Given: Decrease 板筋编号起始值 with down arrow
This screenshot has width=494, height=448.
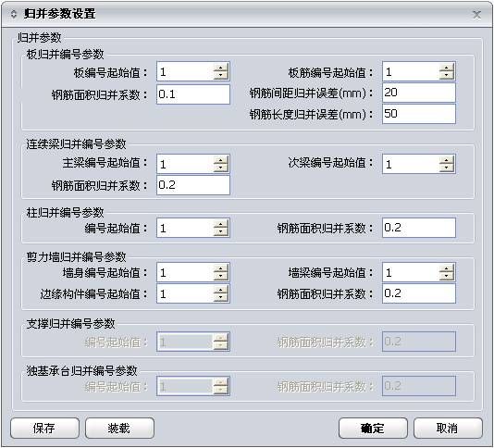Looking at the screenshot, I should (x=447, y=75).
